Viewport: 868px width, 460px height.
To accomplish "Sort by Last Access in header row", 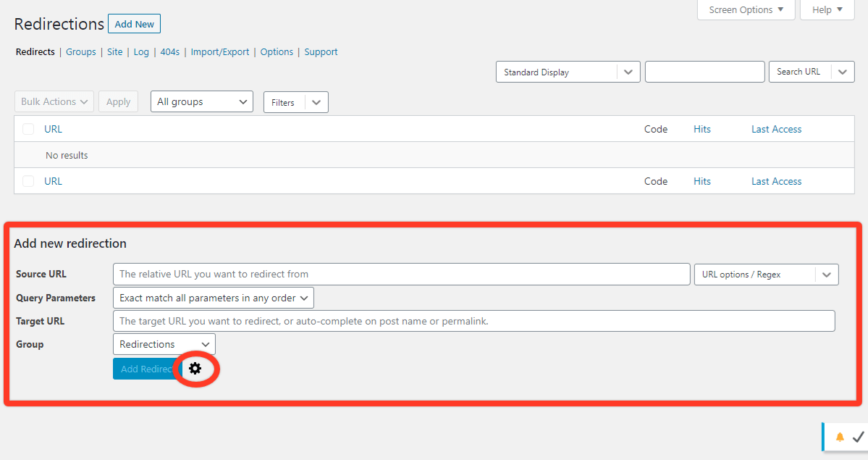I will pos(776,129).
